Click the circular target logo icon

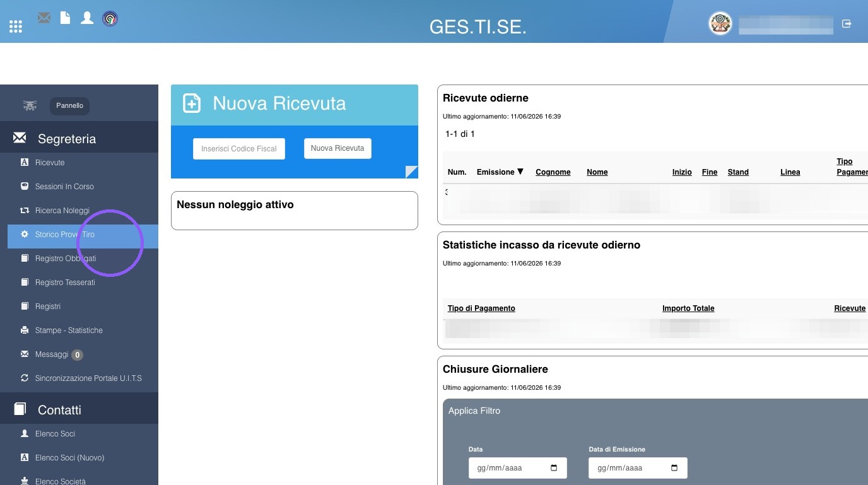[x=110, y=18]
